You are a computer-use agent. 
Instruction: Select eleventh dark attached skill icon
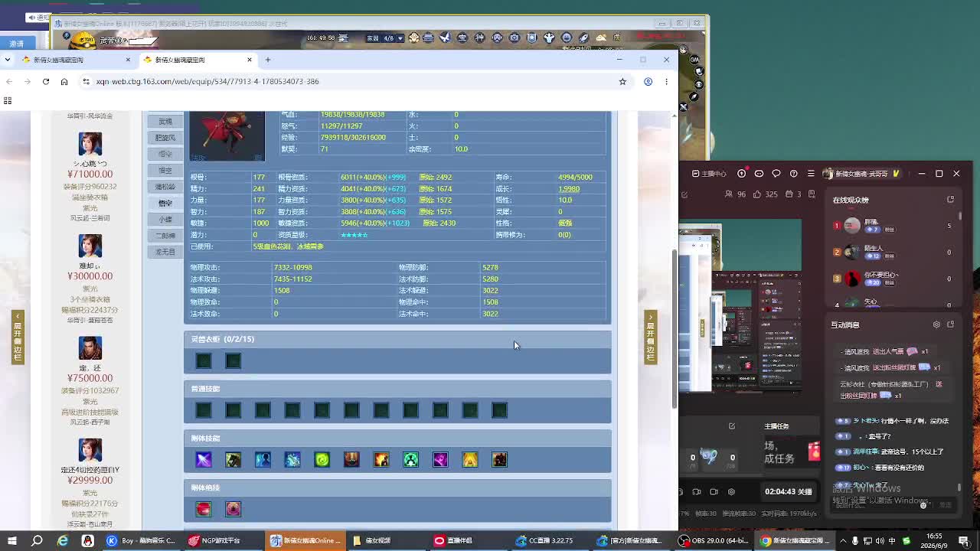coord(499,459)
